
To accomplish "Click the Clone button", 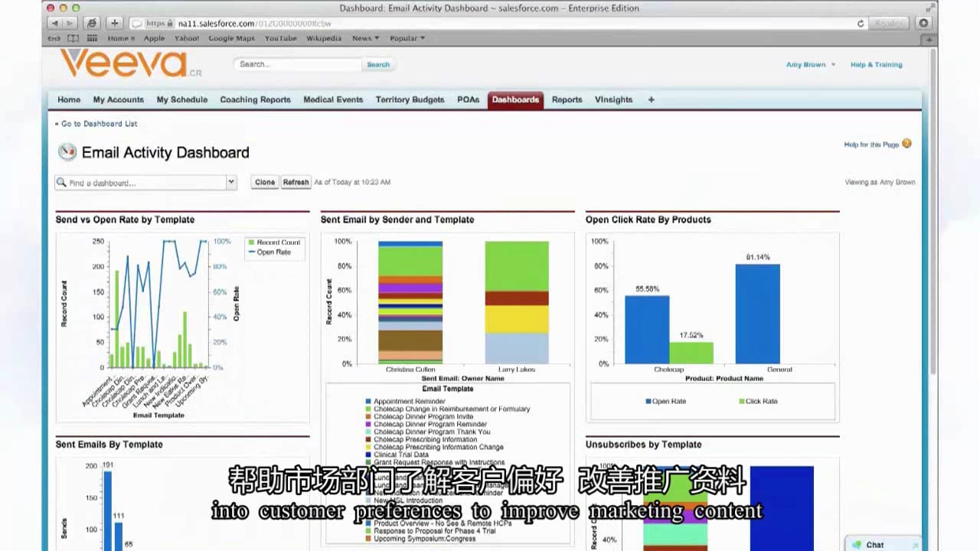I will (x=265, y=182).
